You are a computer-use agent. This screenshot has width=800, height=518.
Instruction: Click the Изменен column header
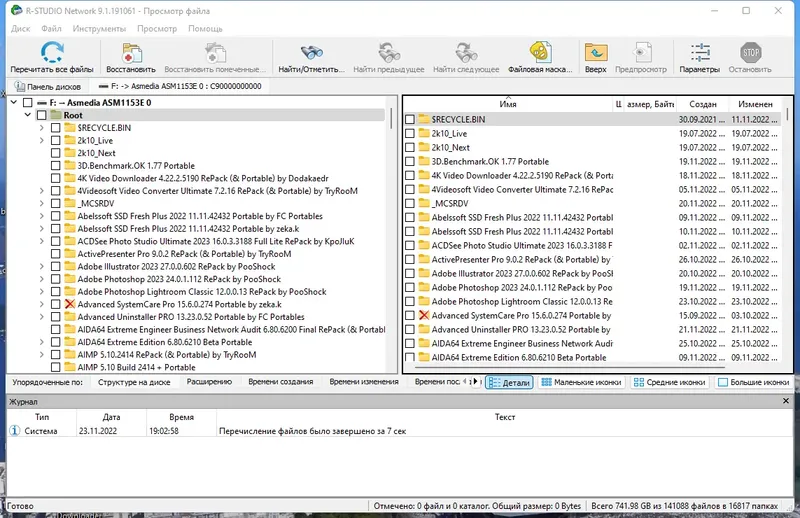pyautogui.click(x=755, y=104)
